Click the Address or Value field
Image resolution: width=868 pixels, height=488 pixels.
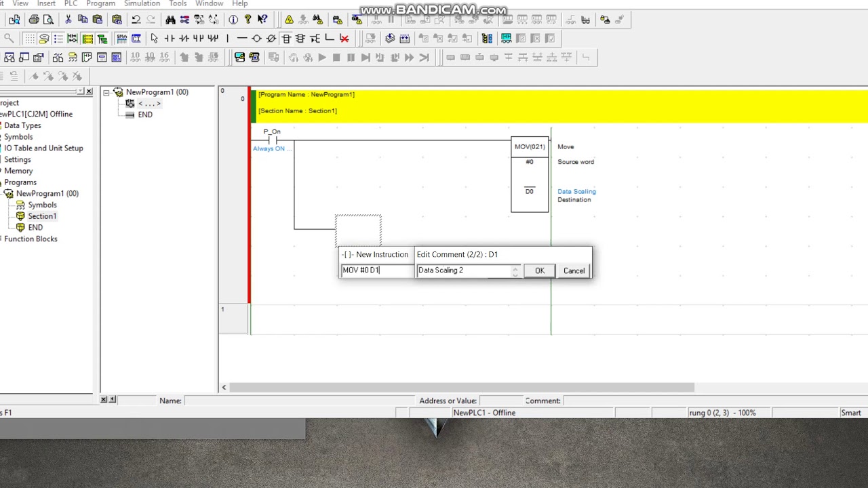[x=500, y=401]
